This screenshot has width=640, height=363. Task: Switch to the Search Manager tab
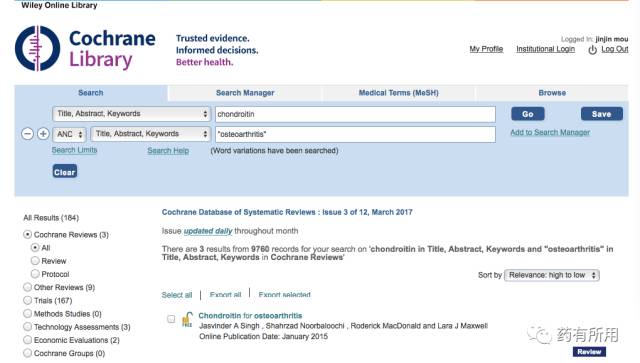click(245, 93)
